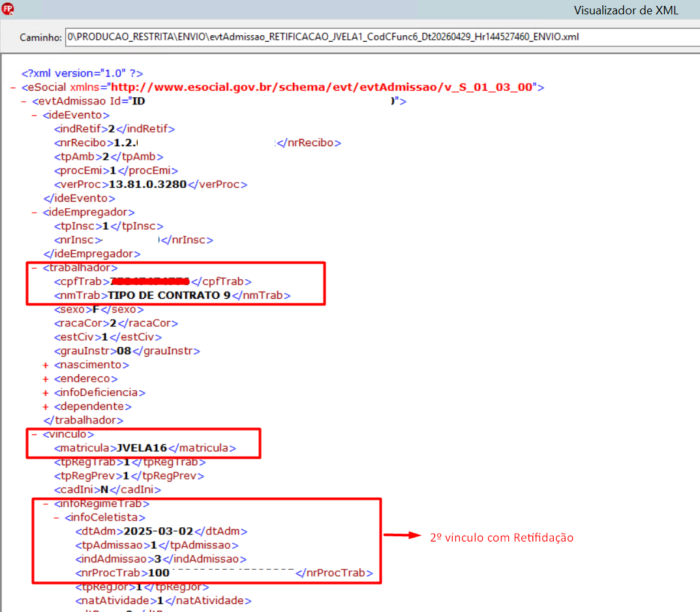Image resolution: width=700 pixels, height=612 pixels.
Task: Select the nrProcTrab line
Action: (224, 573)
